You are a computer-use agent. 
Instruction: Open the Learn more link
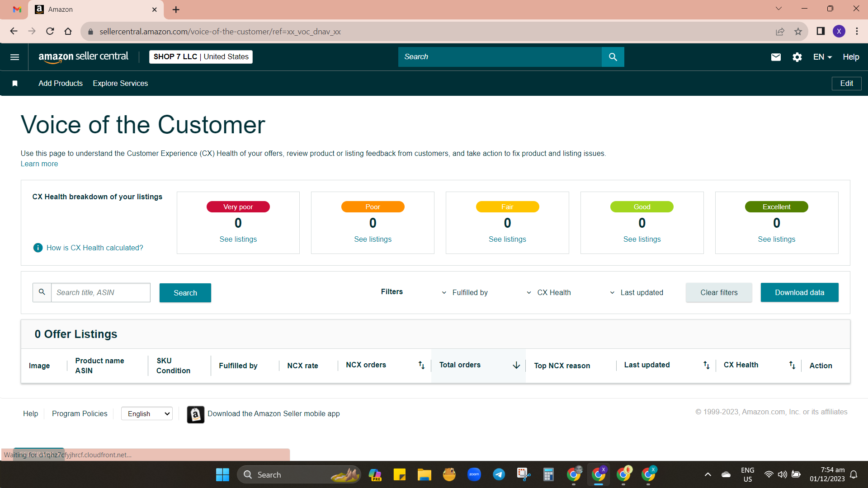pos(39,164)
